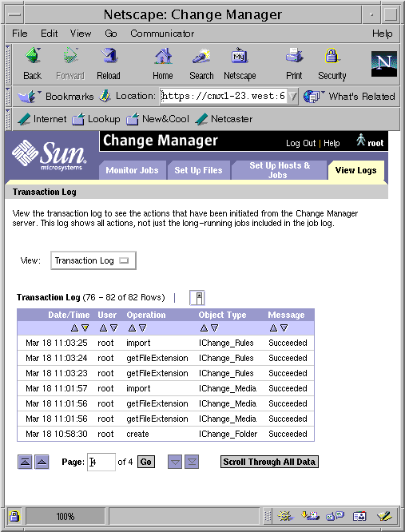Jump to first page of the log
Screen dimensions: 405x532
(x=25, y=462)
